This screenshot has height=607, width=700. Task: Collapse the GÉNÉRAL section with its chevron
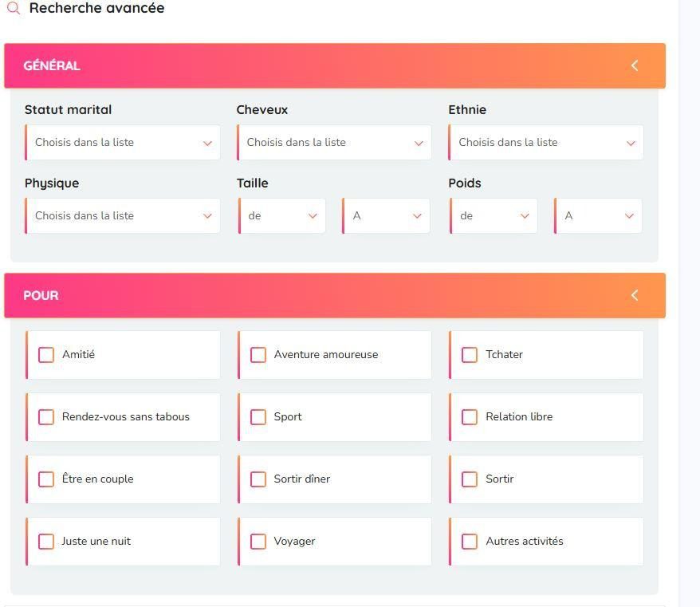click(x=635, y=65)
